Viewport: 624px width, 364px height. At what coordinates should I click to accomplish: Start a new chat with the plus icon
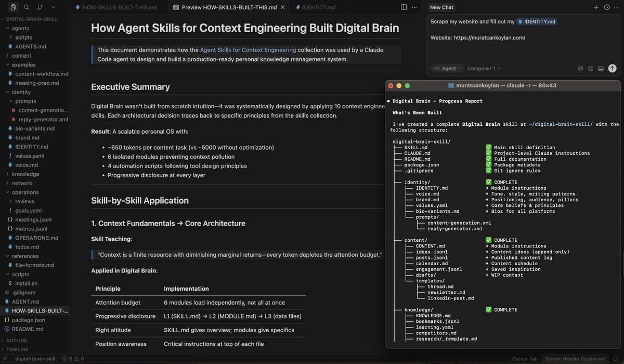[x=596, y=7]
